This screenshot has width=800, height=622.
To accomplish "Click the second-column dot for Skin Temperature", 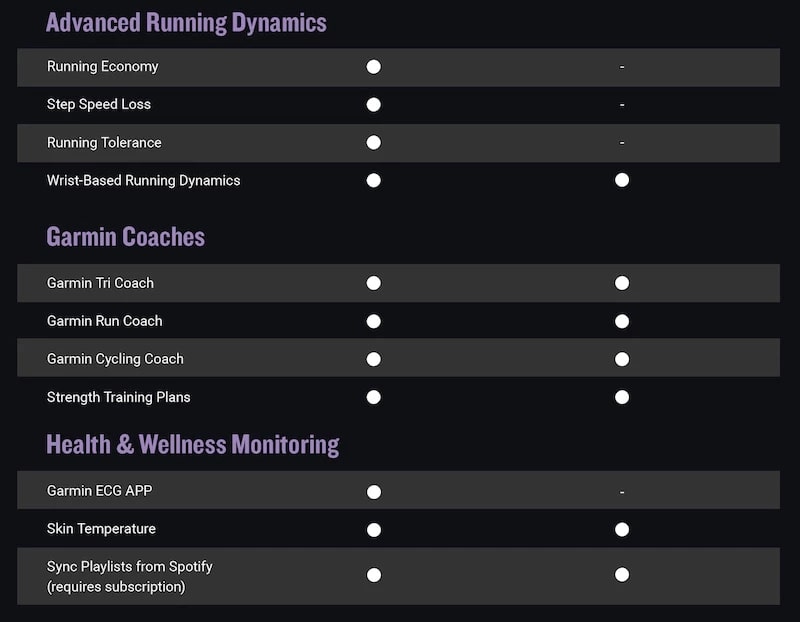I will [x=622, y=529].
